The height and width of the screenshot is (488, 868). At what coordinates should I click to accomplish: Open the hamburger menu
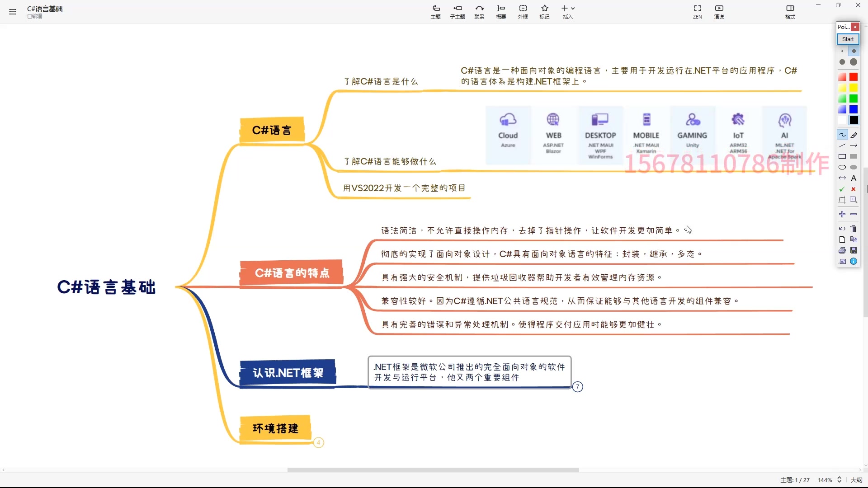click(13, 12)
